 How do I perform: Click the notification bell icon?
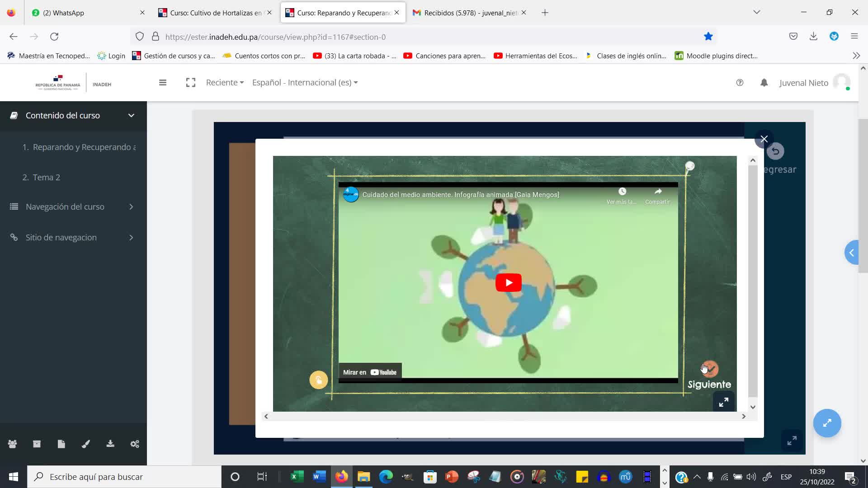coord(764,82)
